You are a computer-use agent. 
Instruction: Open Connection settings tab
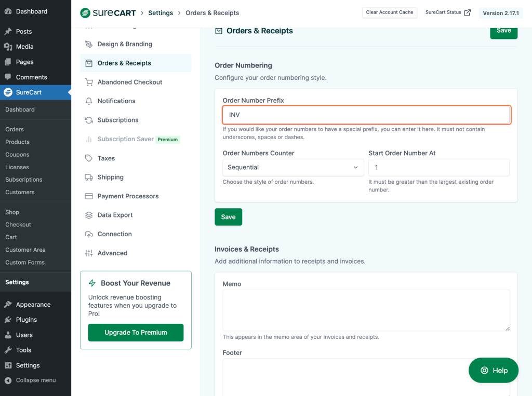click(114, 234)
